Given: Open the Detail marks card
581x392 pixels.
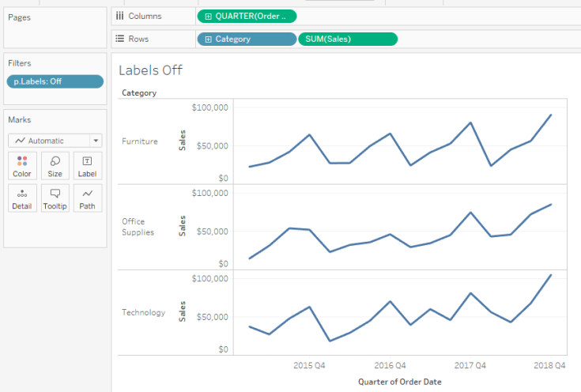Looking at the screenshot, I should 22,198.
